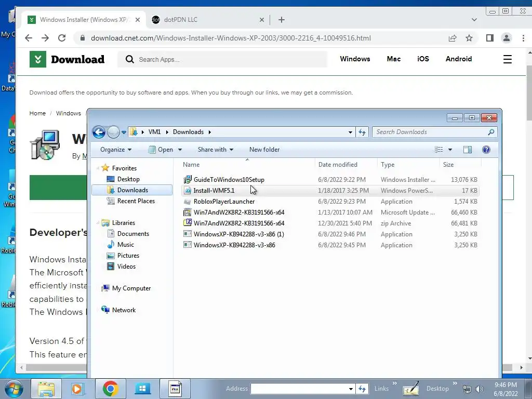Click Search Apps field on Download site
Image resolution: width=532 pixels, height=399 pixels.
click(222, 59)
